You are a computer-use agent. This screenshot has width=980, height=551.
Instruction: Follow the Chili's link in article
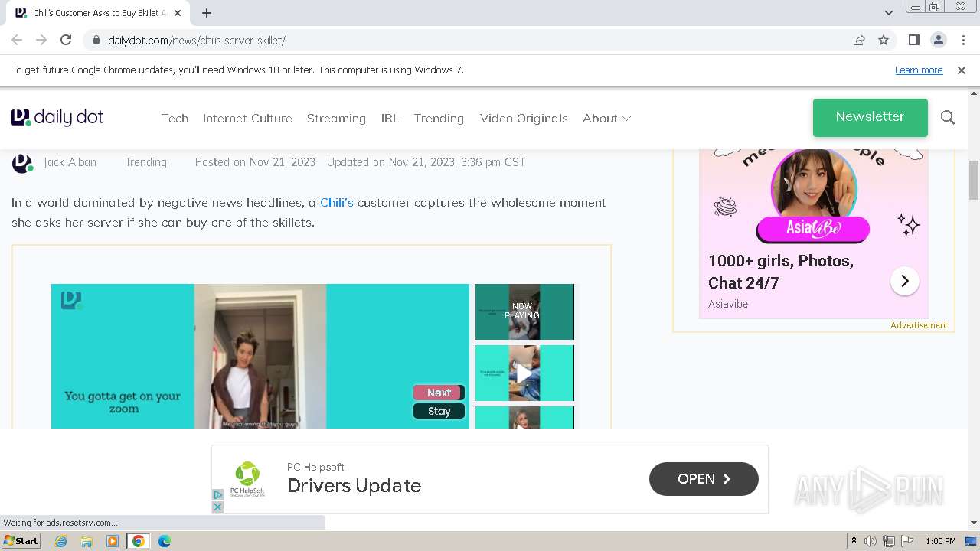[x=337, y=202]
